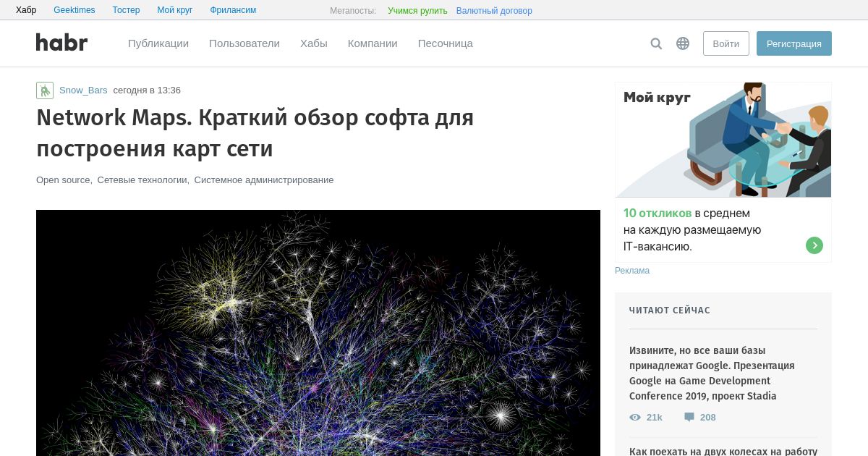Screen dimensions: 868x456
Task: Click the habr logo
Action: (61, 43)
